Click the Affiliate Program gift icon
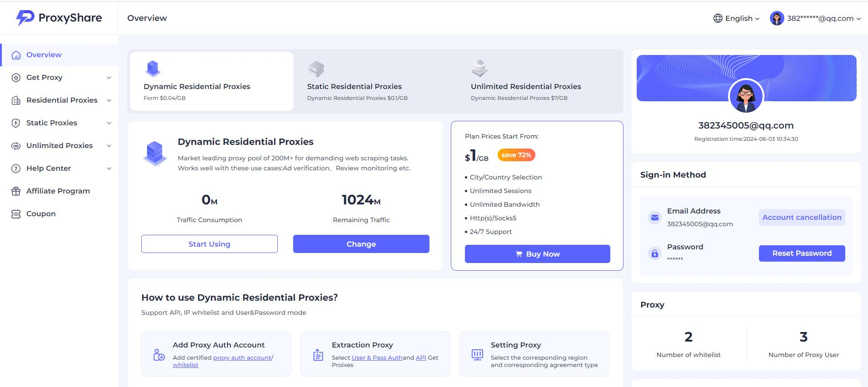 tap(16, 191)
